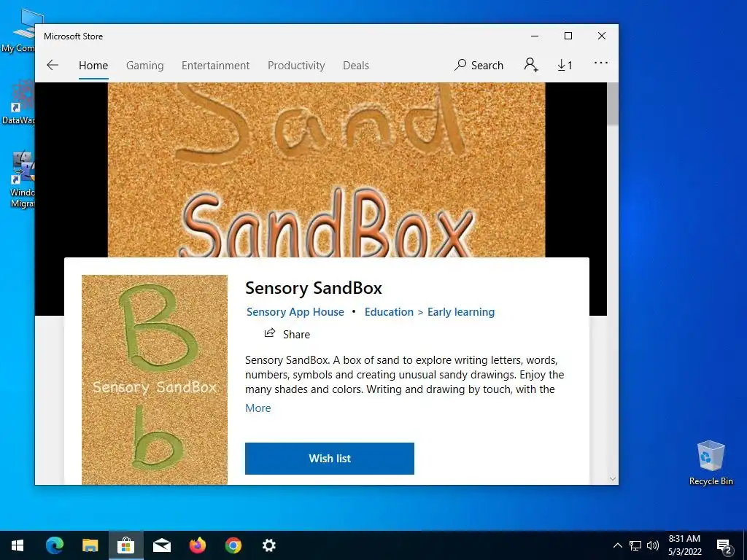
Task: Open the Sensory App House publisher link
Action: tap(295, 312)
